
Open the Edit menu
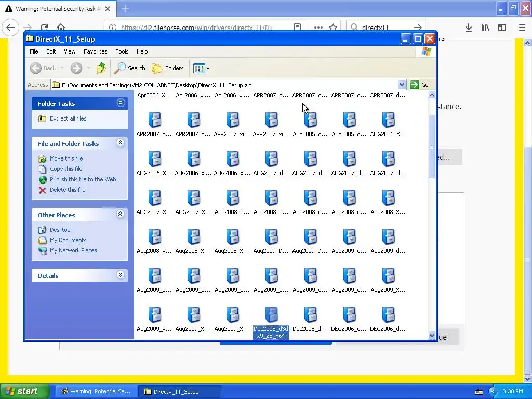51,51
